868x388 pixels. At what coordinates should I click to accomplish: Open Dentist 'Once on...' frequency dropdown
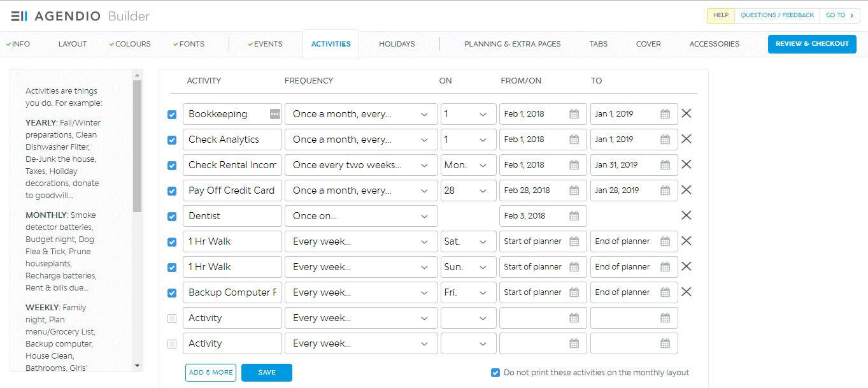tap(361, 216)
